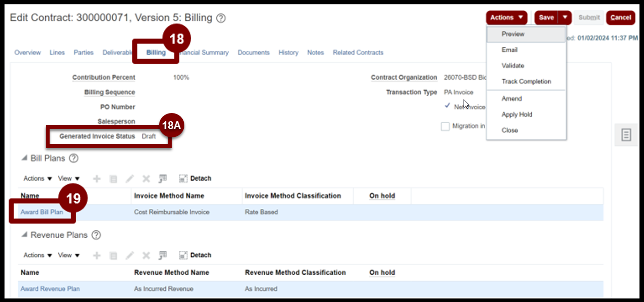Click the help icon beside the page title

click(221, 19)
